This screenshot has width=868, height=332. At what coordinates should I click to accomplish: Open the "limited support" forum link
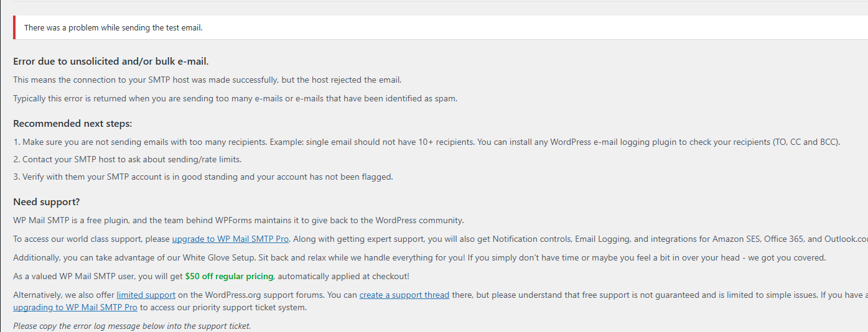click(x=146, y=295)
